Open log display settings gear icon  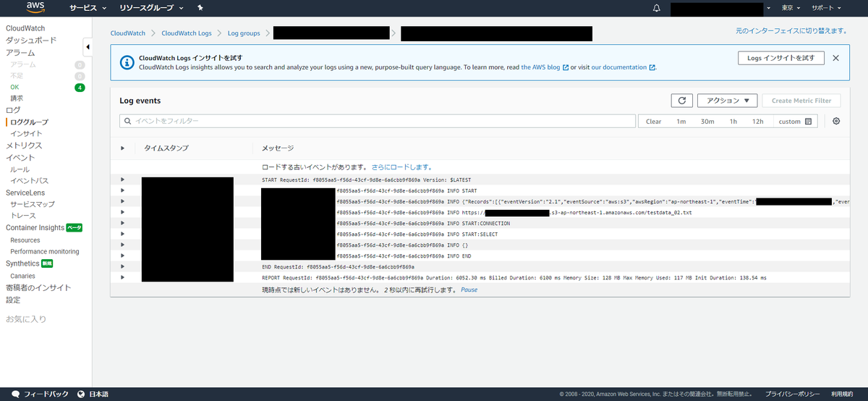[x=836, y=121]
